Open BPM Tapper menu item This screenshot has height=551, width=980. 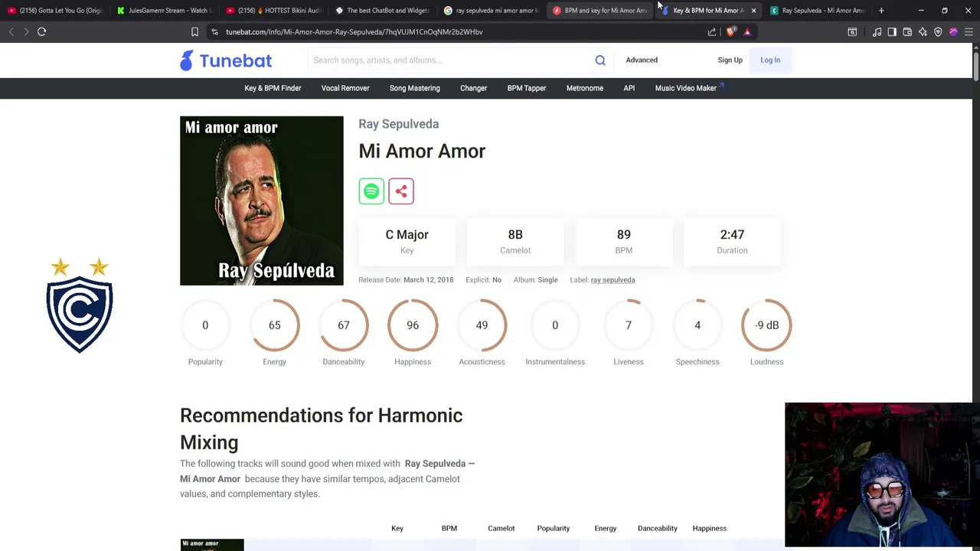(x=527, y=88)
